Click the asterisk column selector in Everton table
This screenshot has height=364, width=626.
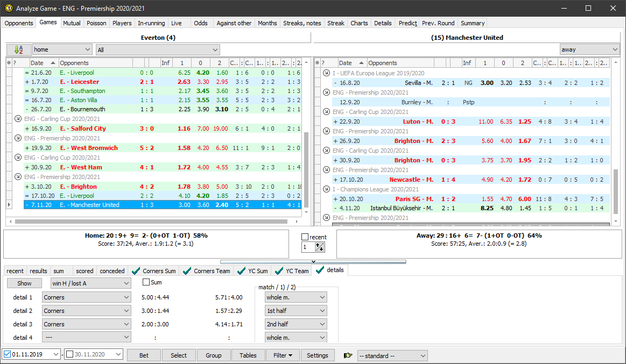9,63
